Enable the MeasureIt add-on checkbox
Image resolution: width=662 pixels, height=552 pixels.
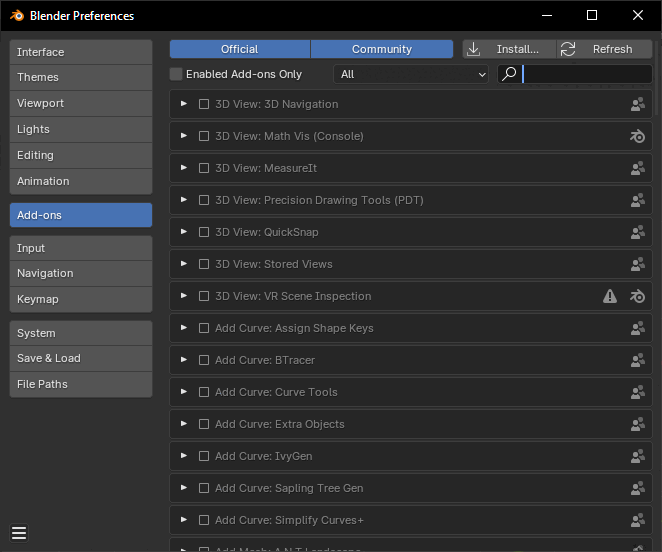[204, 168]
